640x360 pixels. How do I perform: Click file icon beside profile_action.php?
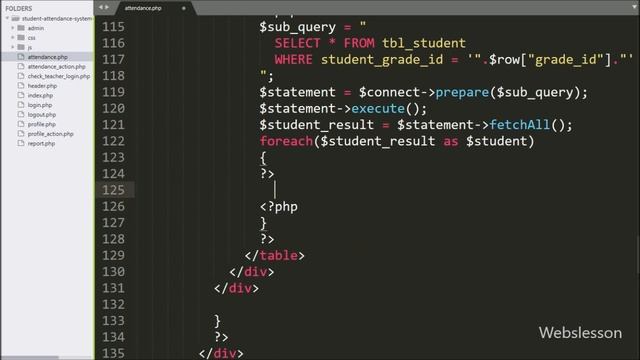[21, 134]
